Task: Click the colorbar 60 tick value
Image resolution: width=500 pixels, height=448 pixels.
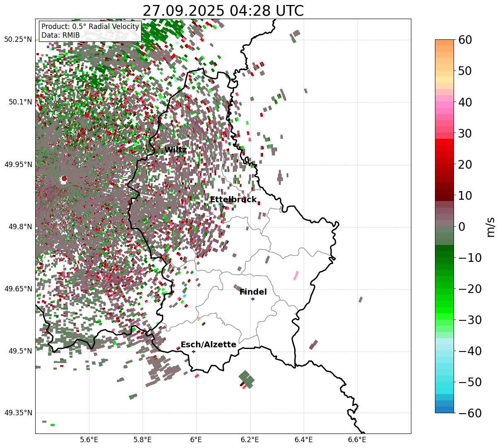Action: [x=464, y=40]
